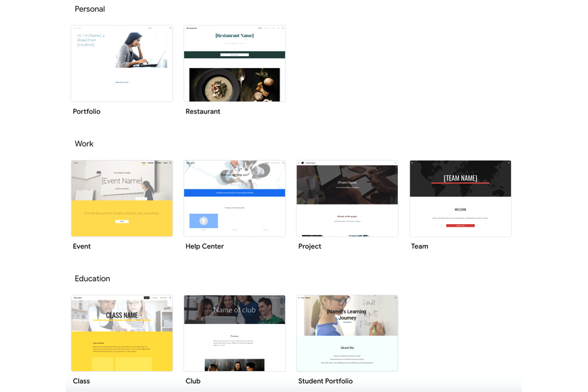Click the "Event" template title
This screenshot has height=392, width=588.
[82, 246]
